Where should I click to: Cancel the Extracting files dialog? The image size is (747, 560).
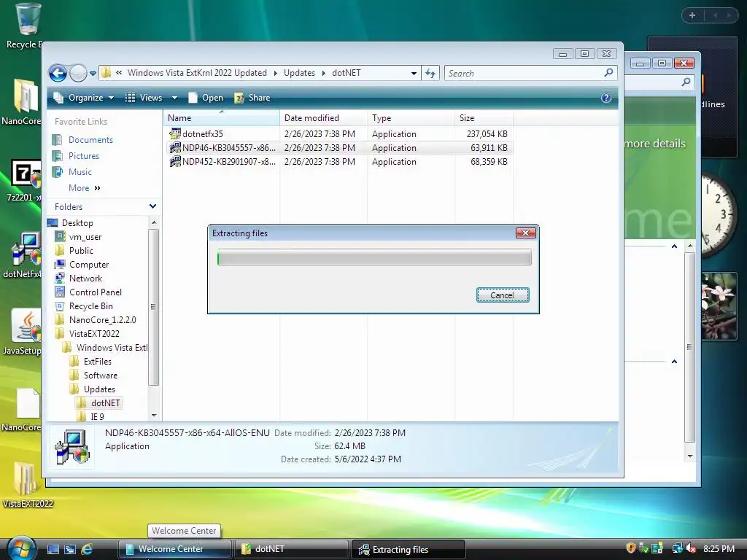click(x=503, y=295)
